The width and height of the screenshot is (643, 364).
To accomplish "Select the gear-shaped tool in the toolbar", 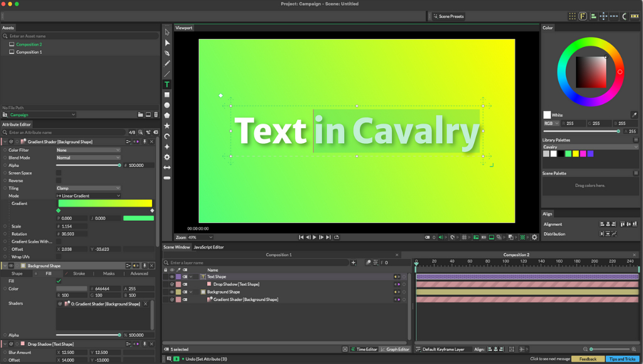I will (167, 157).
